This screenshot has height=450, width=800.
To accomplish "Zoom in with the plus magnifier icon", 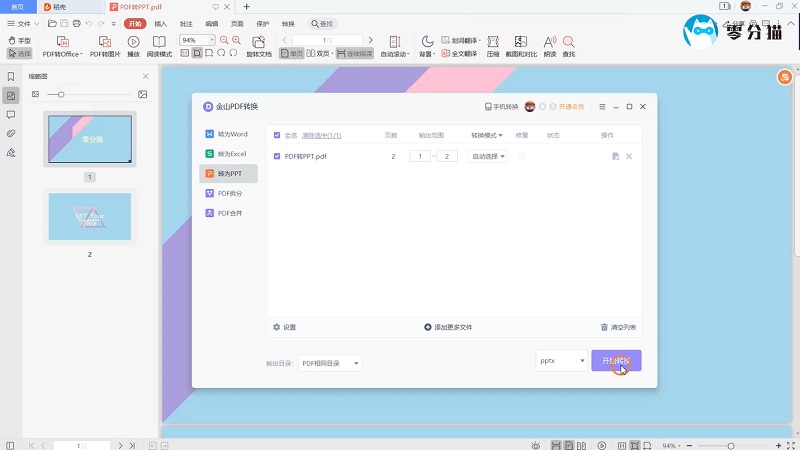I will point(236,40).
